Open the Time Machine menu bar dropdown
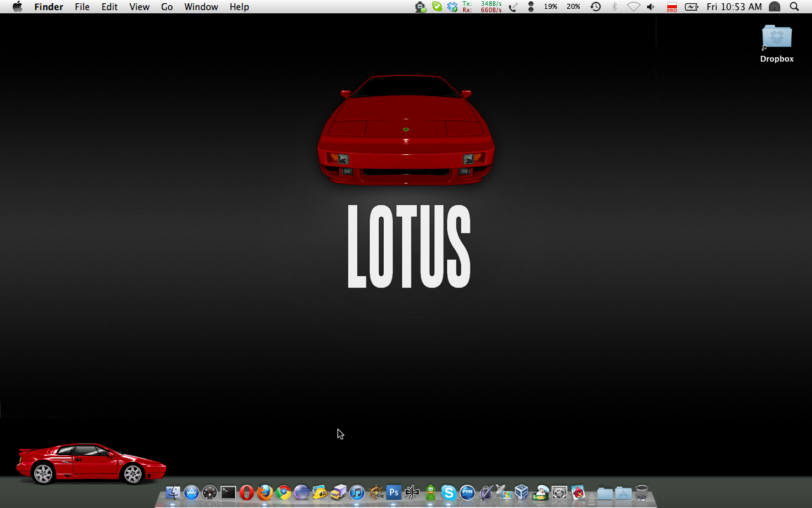Viewport: 812px width, 508px height. (596, 7)
